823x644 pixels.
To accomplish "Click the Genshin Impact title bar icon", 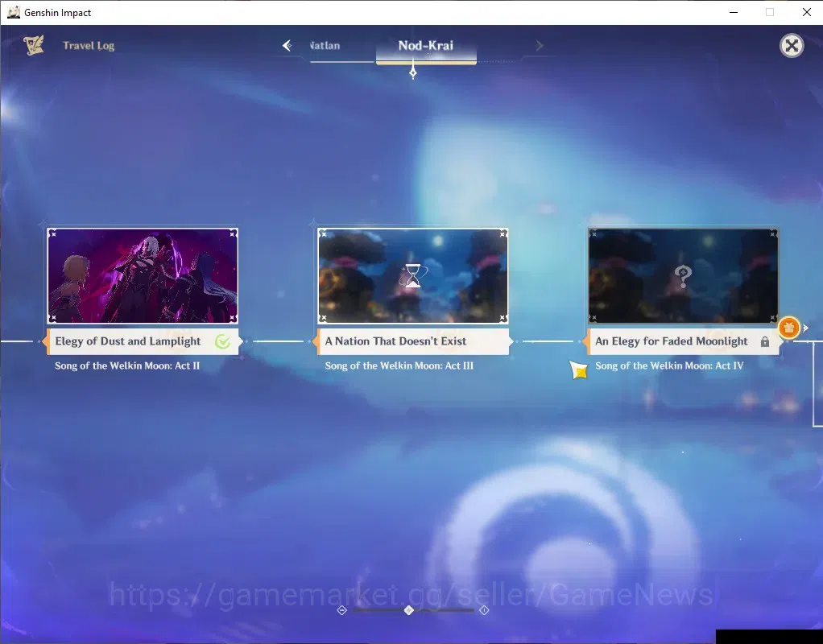I will coord(13,12).
